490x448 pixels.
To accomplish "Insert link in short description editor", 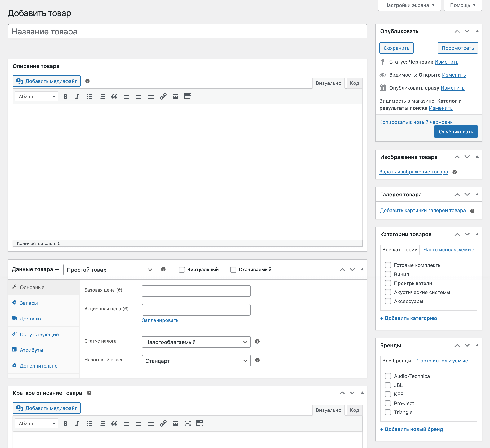I will click(163, 423).
